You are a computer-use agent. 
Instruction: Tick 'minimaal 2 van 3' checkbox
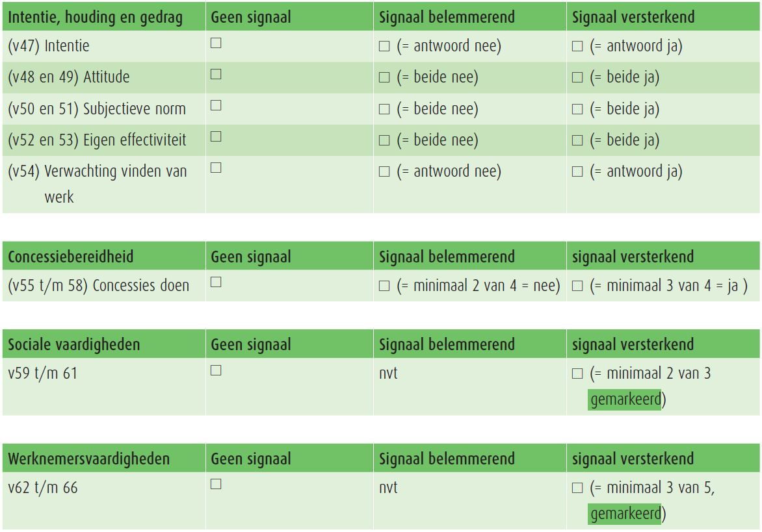[x=577, y=374]
